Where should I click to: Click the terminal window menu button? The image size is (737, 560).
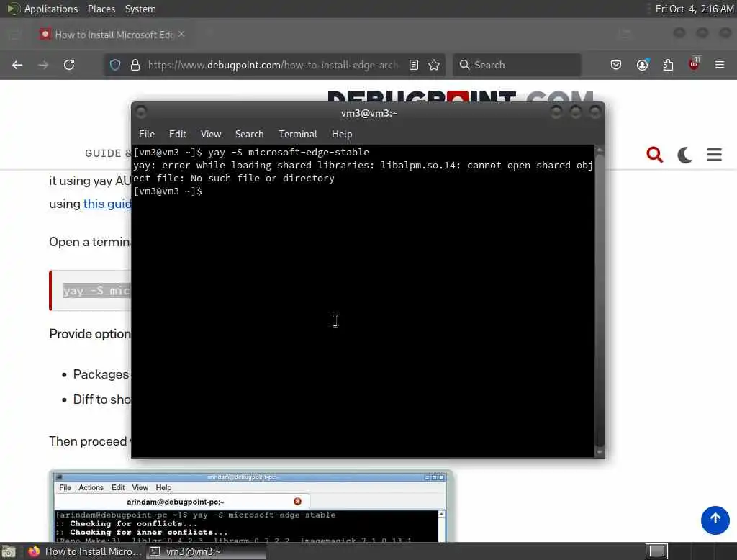click(x=140, y=112)
